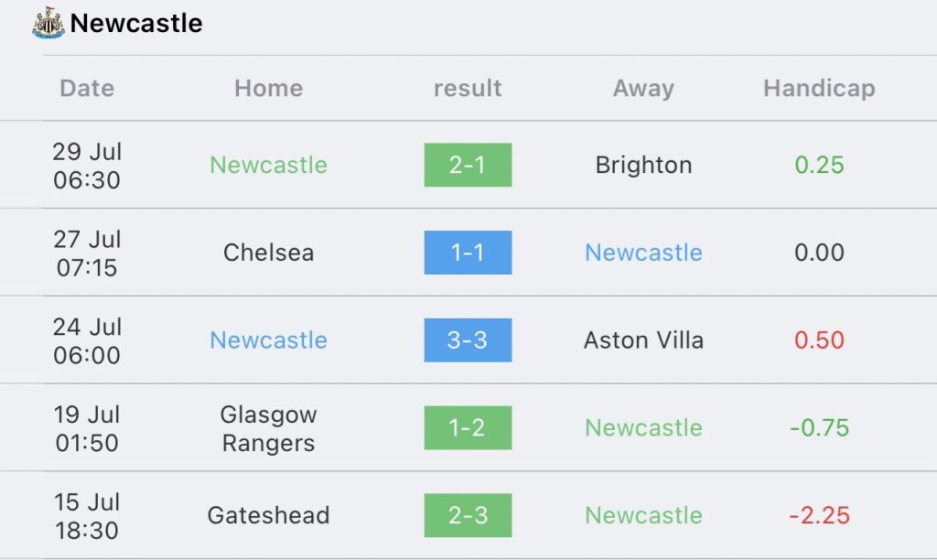Click the Newcastle club crest icon
This screenshot has width=937, height=560.
click(x=48, y=23)
